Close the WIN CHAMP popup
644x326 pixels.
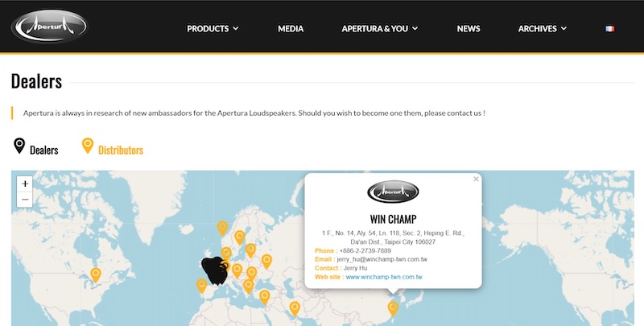(476, 179)
